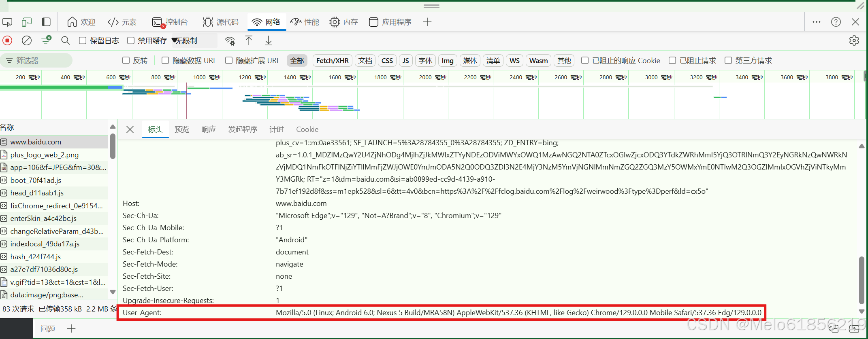
Task: Filter requests by 媒体 media
Action: pyautogui.click(x=470, y=60)
